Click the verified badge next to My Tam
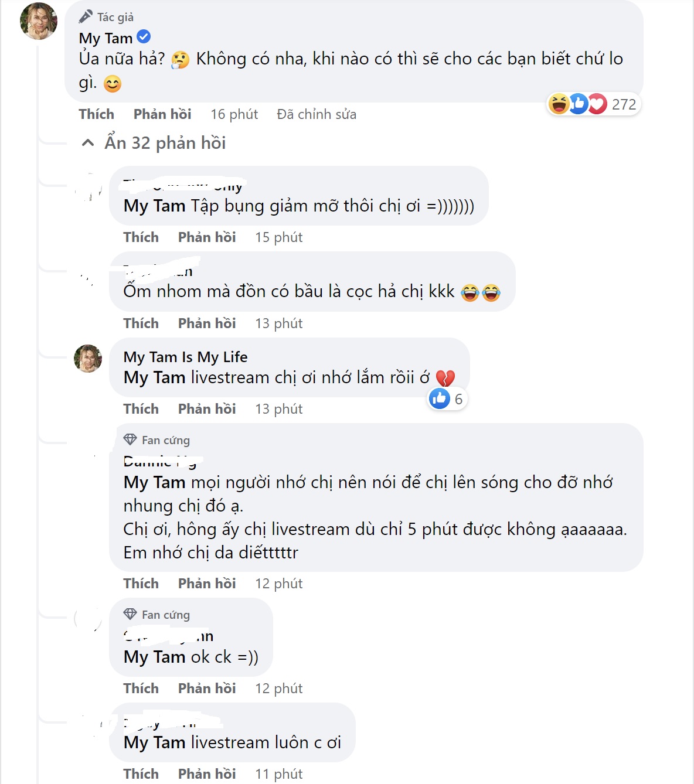Screen dimensions: 694x784 coord(144,37)
